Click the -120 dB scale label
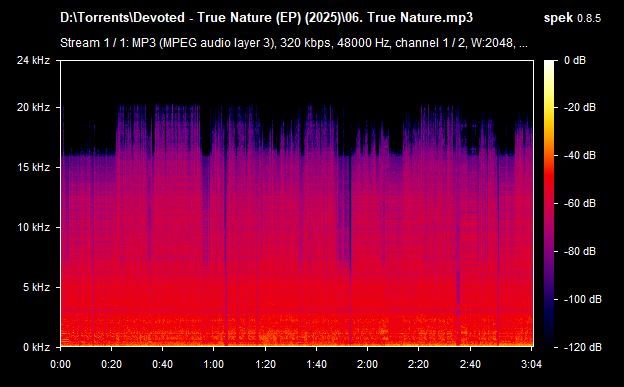Viewport: 624px width, 387px height. [583, 347]
